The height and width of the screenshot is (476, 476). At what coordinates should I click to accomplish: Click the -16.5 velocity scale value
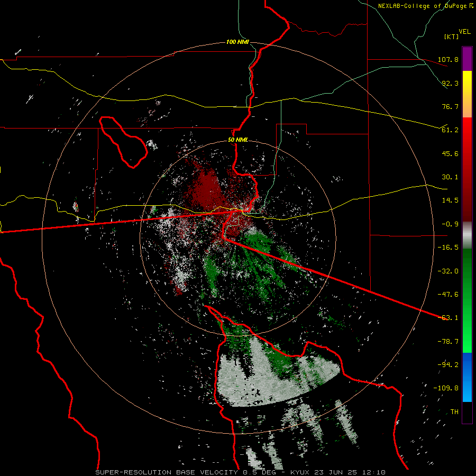coord(448,248)
